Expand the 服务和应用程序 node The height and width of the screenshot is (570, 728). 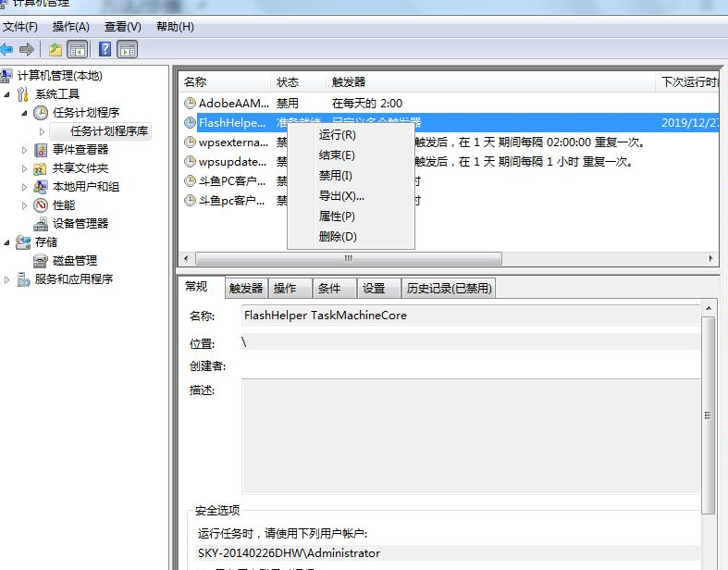click(x=7, y=279)
